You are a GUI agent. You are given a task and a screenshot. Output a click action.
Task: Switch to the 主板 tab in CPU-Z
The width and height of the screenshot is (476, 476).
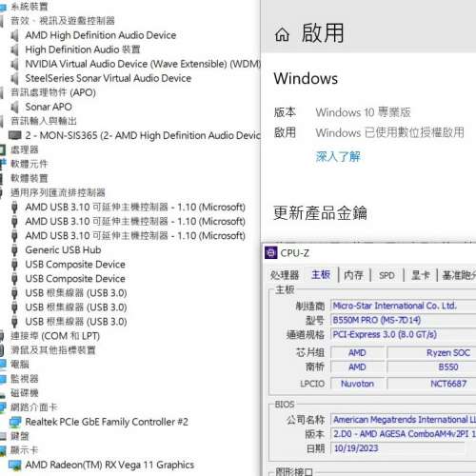(321, 274)
